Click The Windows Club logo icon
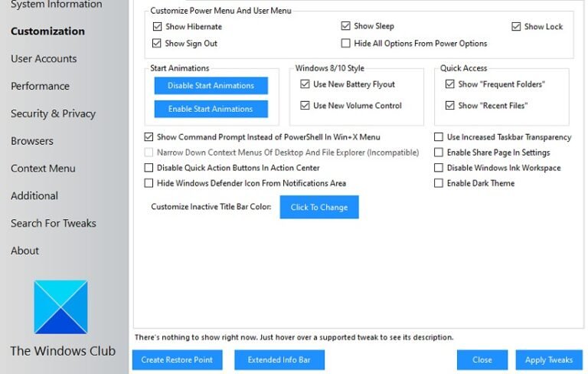The image size is (588, 374). (60, 307)
